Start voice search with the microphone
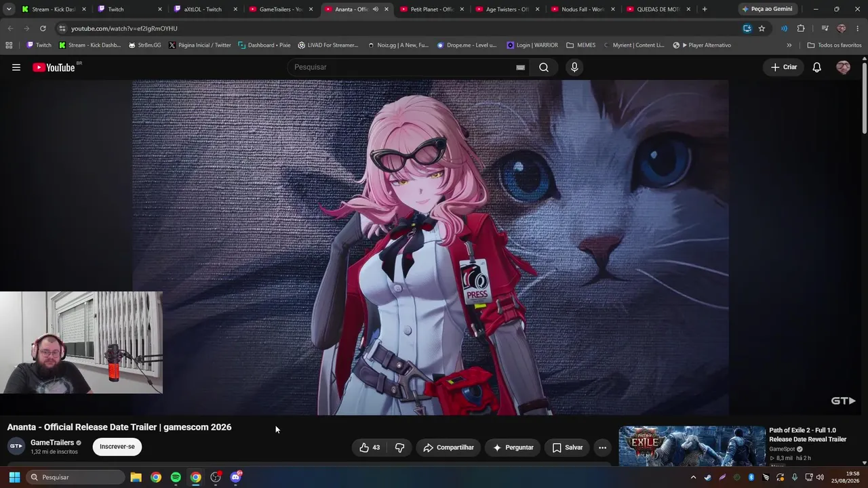The height and width of the screenshot is (488, 868). (x=574, y=67)
